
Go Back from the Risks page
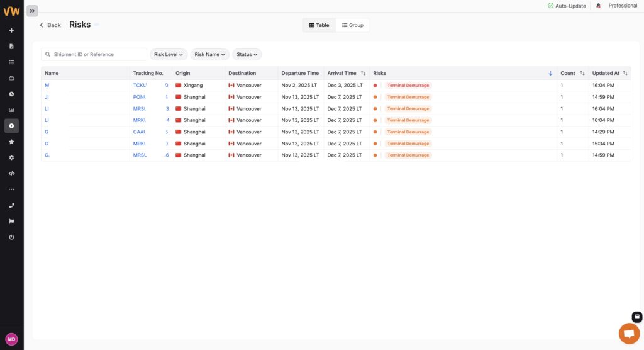pyautogui.click(x=50, y=25)
